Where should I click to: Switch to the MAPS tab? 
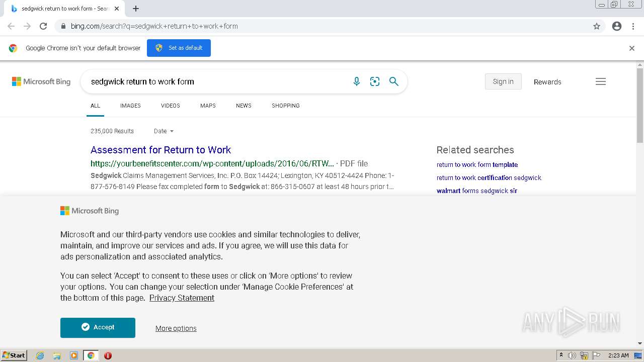(208, 106)
